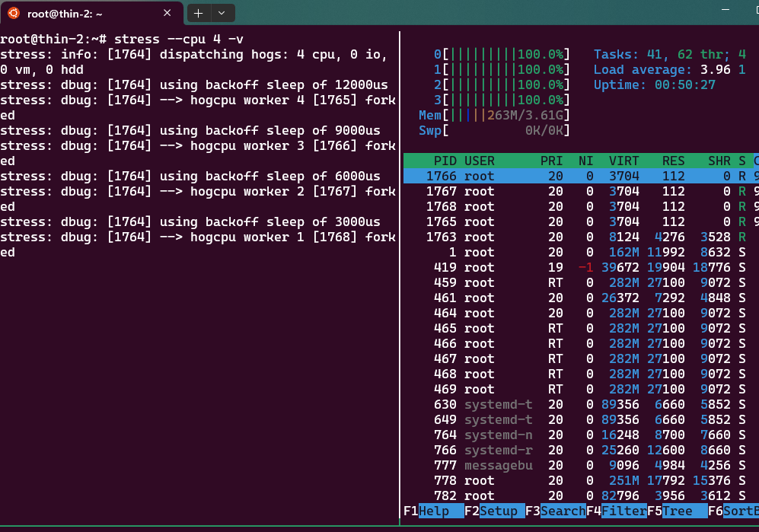Sort by NI column header
The image size is (759, 532).
pyautogui.click(x=585, y=161)
